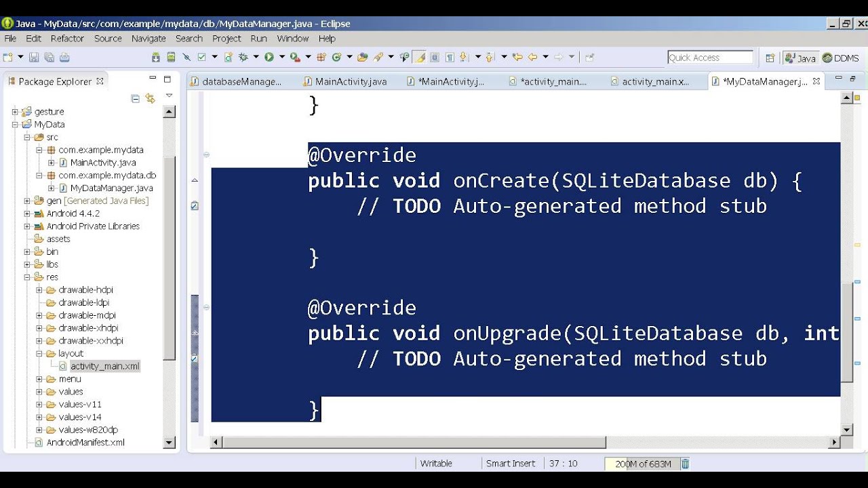Toggle Block Selection Mode icon
The height and width of the screenshot is (488, 868).
coord(435,58)
